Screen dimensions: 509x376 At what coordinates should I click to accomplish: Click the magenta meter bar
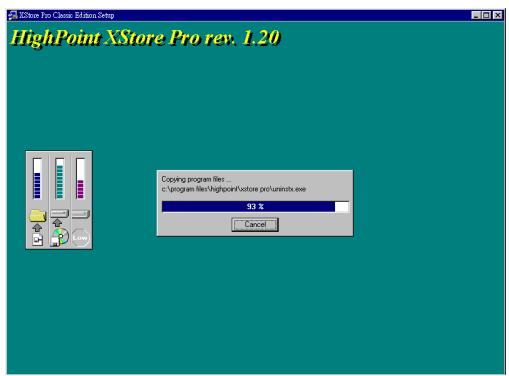[80, 178]
